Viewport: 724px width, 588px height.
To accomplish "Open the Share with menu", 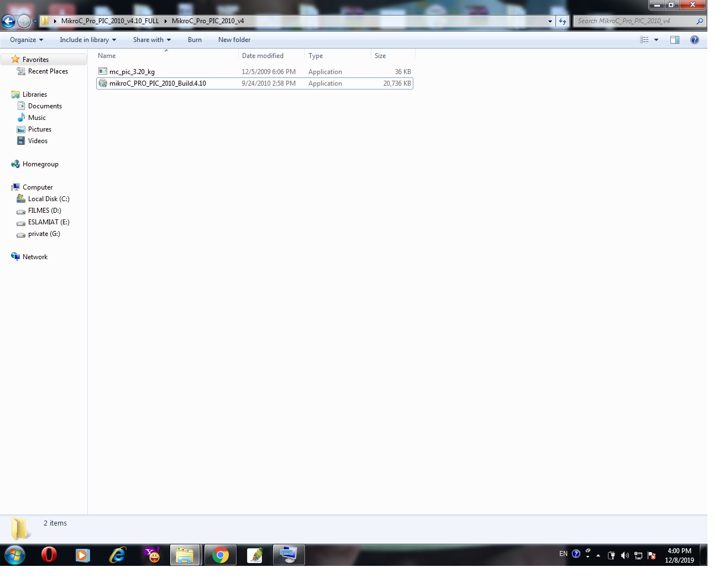I will pos(151,40).
